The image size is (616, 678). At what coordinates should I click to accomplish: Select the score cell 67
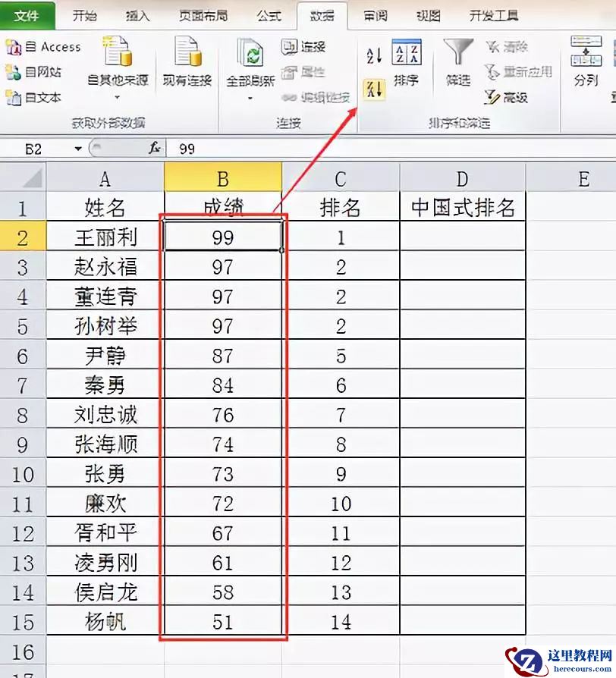click(x=223, y=532)
